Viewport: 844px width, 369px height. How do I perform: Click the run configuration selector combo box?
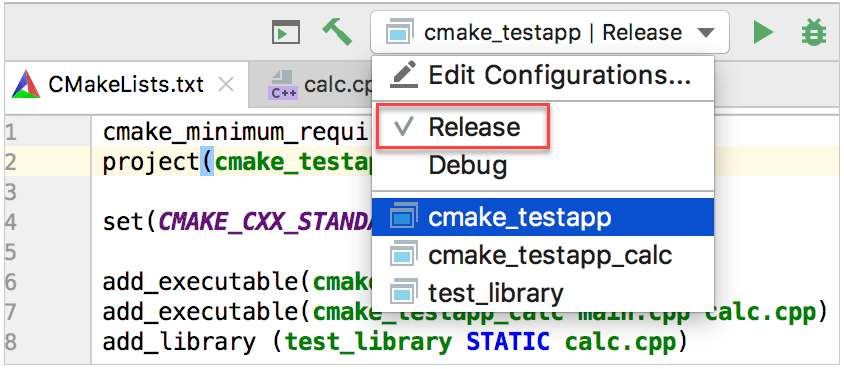coord(550,33)
